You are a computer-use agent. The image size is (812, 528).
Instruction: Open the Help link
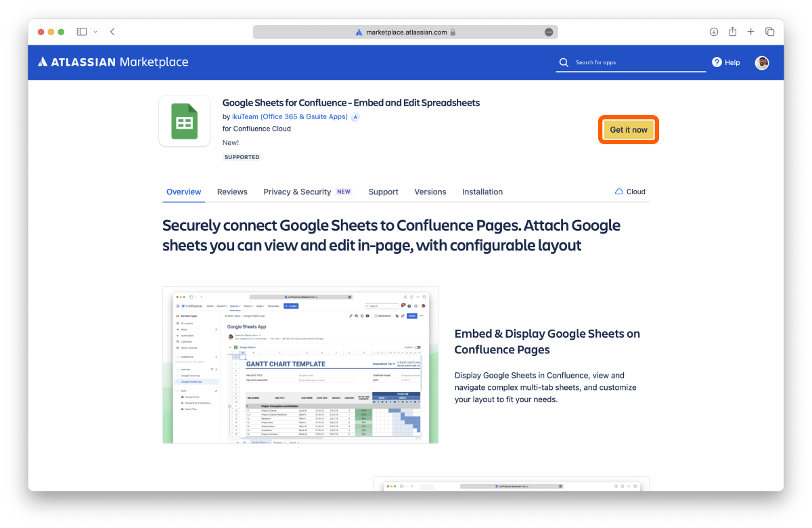726,62
